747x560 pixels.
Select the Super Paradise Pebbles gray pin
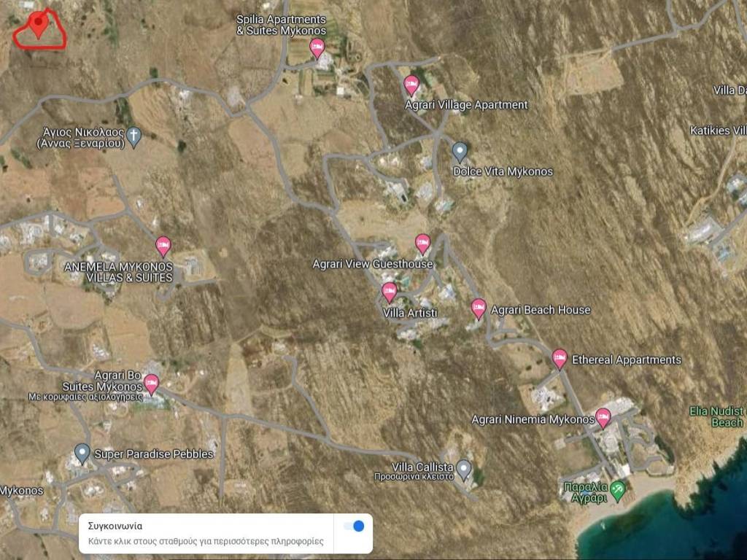(82, 454)
